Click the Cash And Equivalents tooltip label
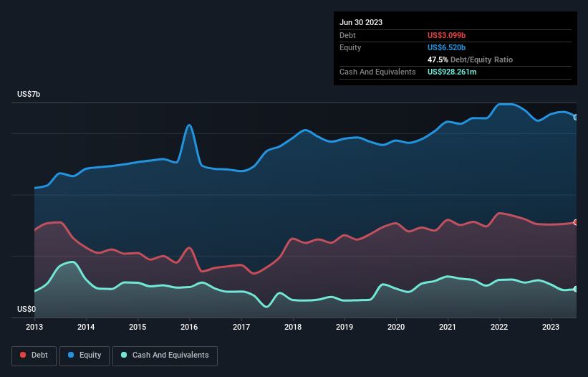This screenshot has width=588, height=377. click(x=377, y=72)
